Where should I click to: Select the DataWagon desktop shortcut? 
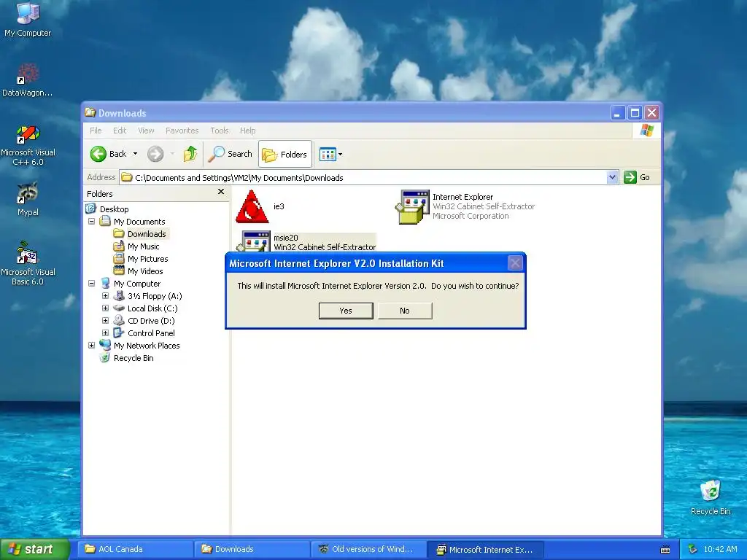(x=28, y=80)
